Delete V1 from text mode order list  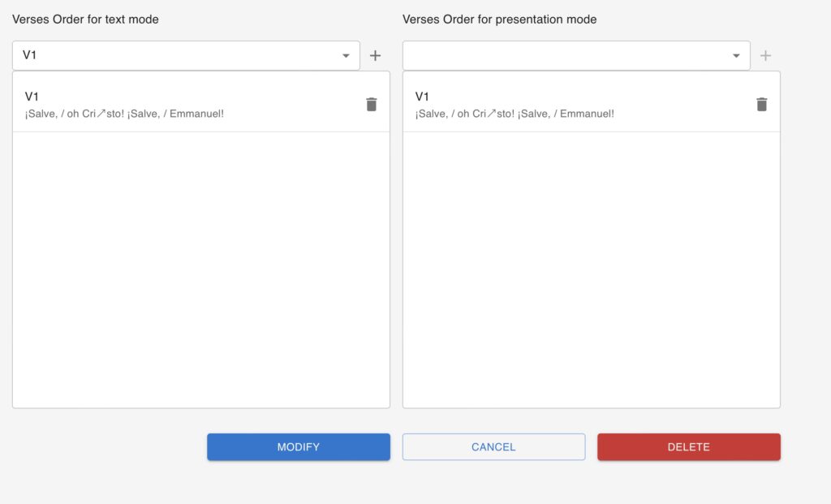372,105
